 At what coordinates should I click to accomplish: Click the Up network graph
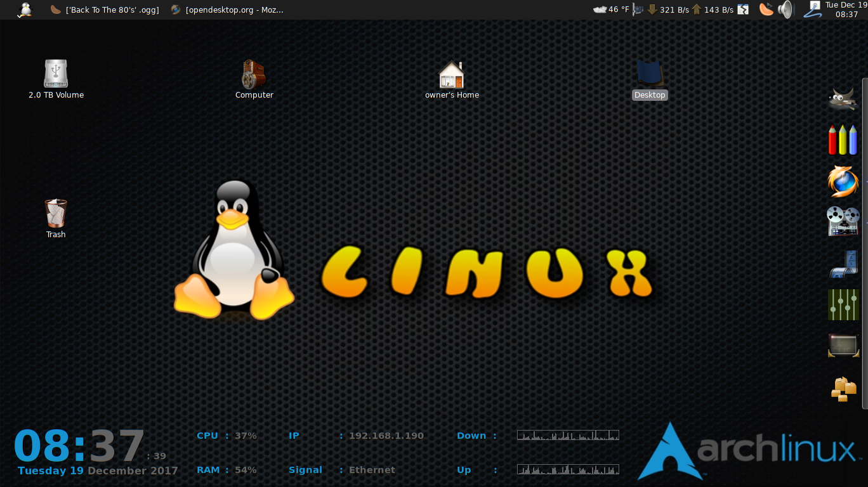[568, 469]
